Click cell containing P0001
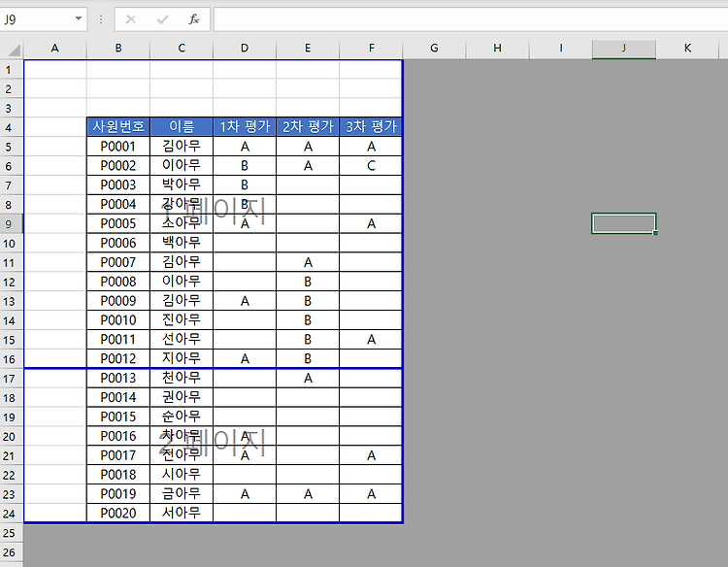 118,147
